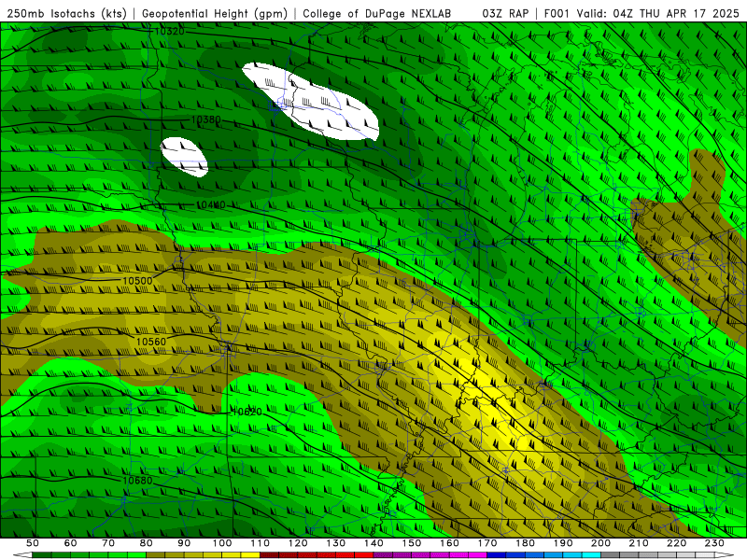This screenshot has width=747, height=560.
Task: Click the 170 value on the color scale
Action: tap(487, 543)
